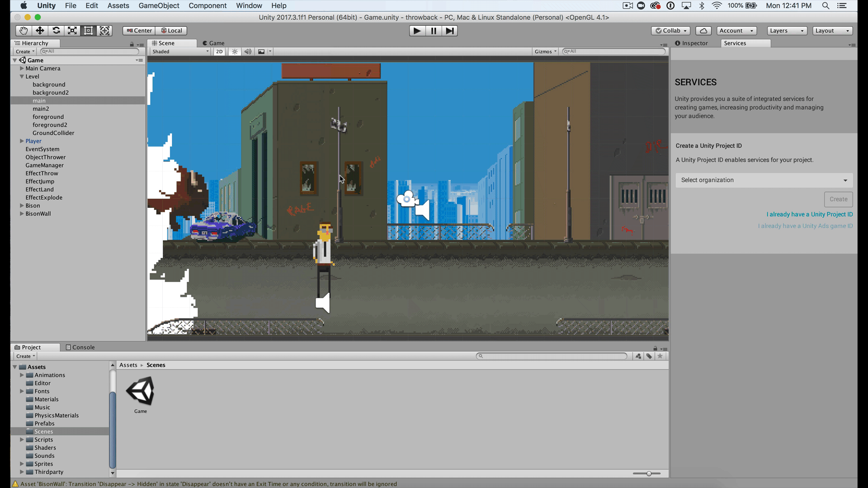Image resolution: width=868 pixels, height=488 pixels.
Task: Open the Select organization dropdown
Action: coord(764,180)
